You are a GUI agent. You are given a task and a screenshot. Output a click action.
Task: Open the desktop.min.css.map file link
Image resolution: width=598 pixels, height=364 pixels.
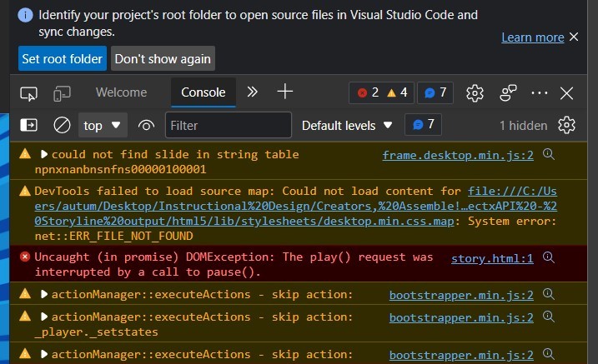295,206
